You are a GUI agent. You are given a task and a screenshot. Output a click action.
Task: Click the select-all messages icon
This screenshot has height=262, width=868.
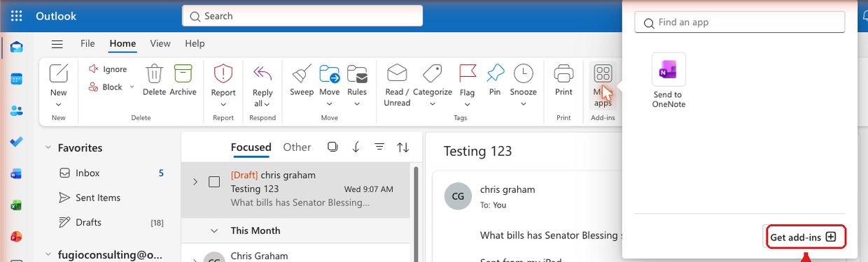[x=332, y=147]
